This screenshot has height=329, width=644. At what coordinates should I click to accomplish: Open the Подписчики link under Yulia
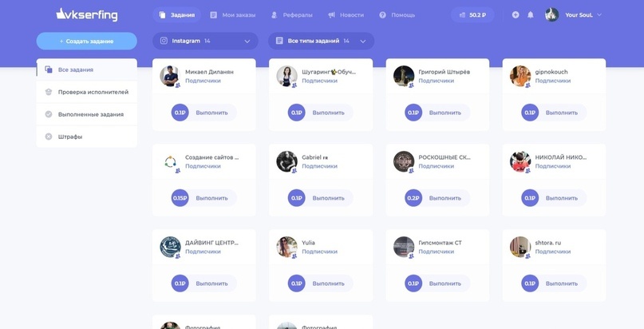click(319, 252)
